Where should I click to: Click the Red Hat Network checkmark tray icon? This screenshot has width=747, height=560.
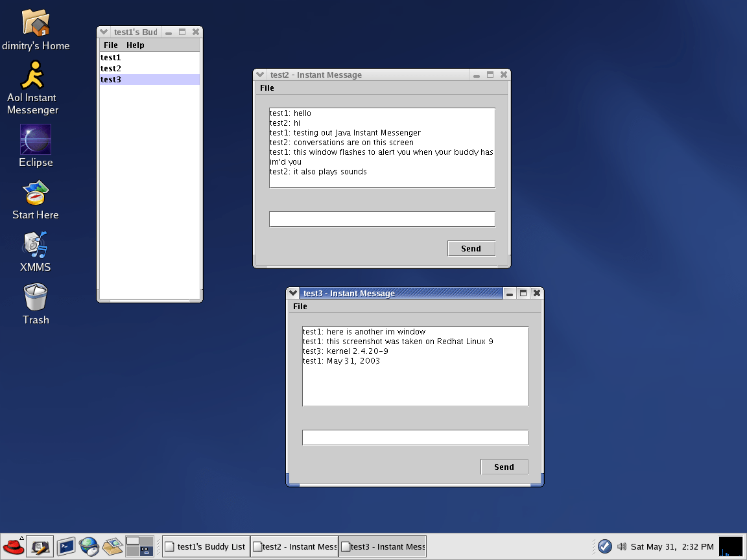tap(604, 546)
